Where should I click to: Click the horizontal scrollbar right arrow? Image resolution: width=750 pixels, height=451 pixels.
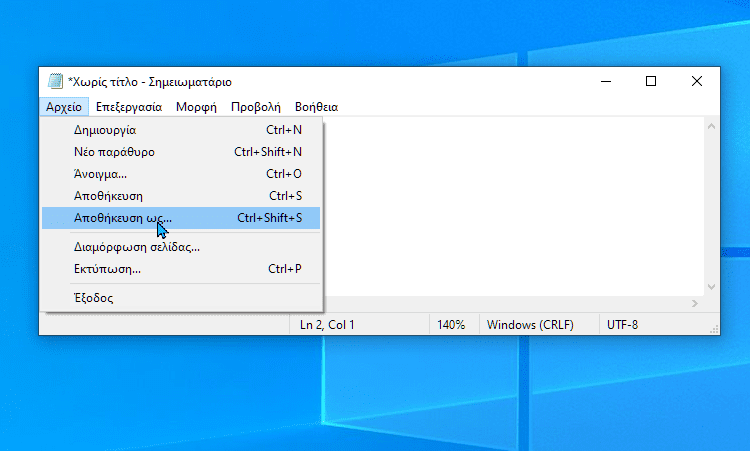(695, 304)
